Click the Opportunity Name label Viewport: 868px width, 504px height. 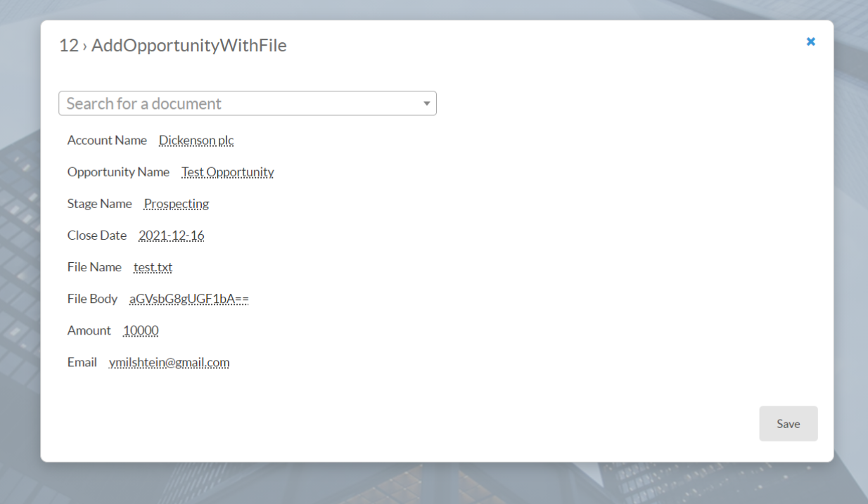118,172
